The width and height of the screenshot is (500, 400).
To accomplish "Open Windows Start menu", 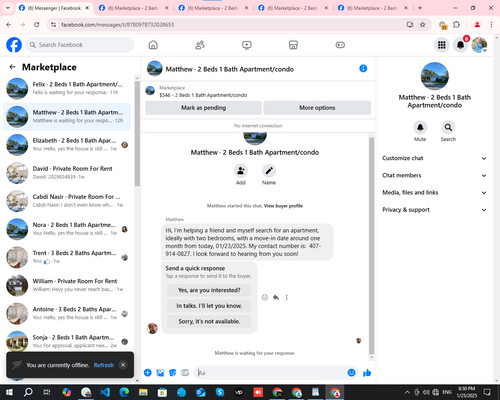I will pyautogui.click(x=9, y=392).
